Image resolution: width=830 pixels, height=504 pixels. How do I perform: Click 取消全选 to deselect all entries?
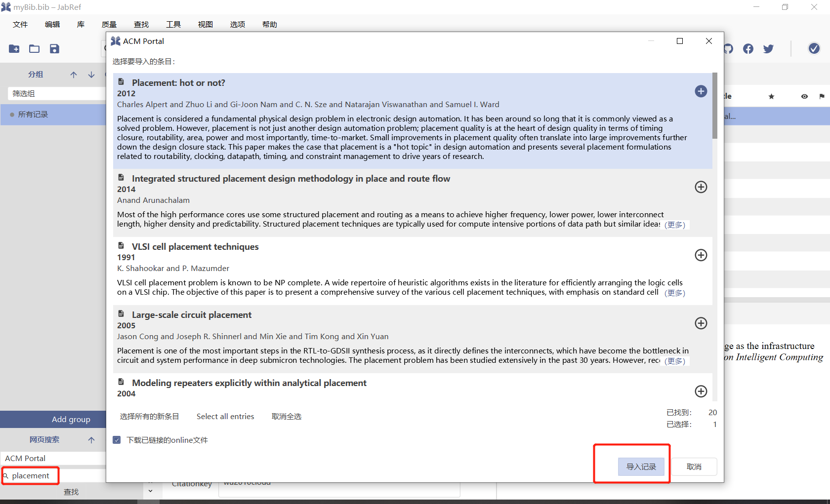tap(287, 416)
